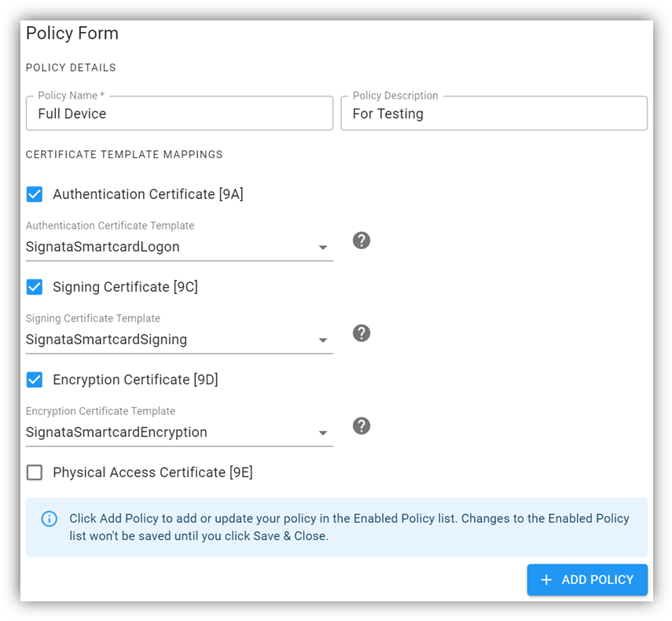The width and height of the screenshot is (672, 621).
Task: Focus the Policy Description text box
Action: point(494,114)
